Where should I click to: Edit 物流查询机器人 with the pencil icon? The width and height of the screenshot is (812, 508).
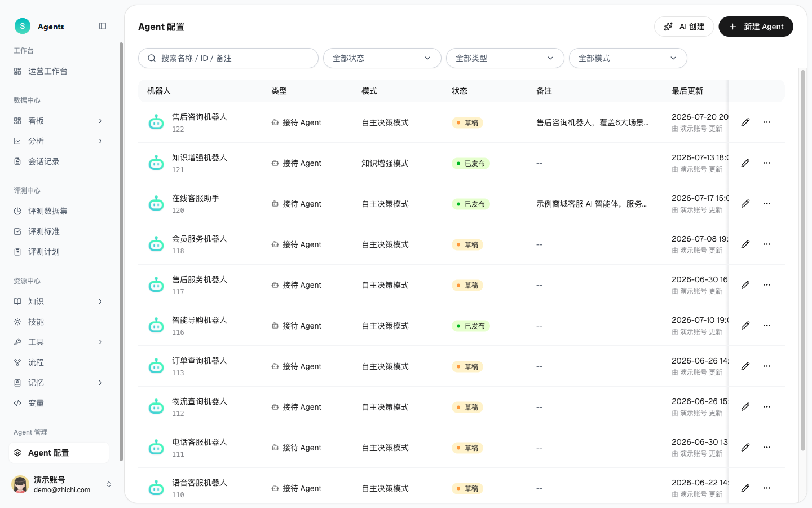745,407
